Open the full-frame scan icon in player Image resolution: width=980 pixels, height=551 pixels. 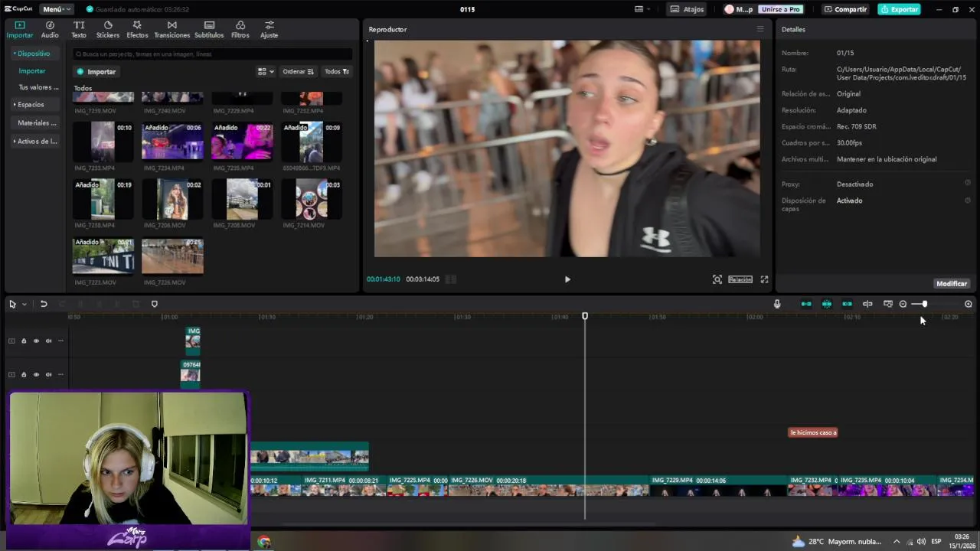pos(717,279)
